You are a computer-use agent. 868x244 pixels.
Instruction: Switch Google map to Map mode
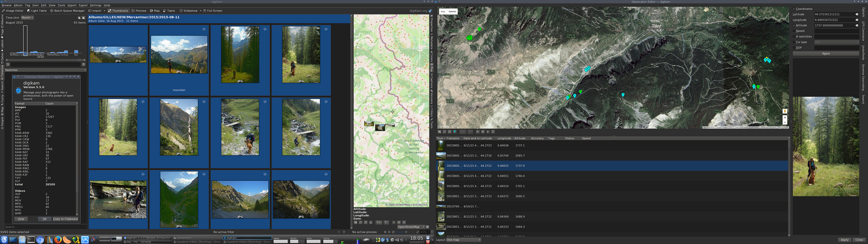[x=443, y=11]
